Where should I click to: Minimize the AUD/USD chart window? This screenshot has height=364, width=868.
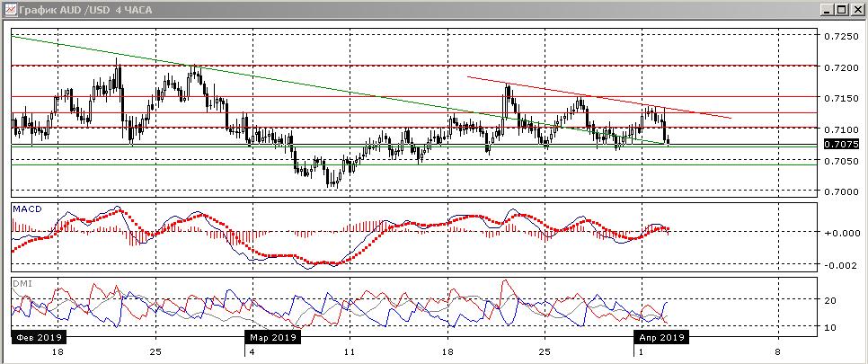(828, 9)
